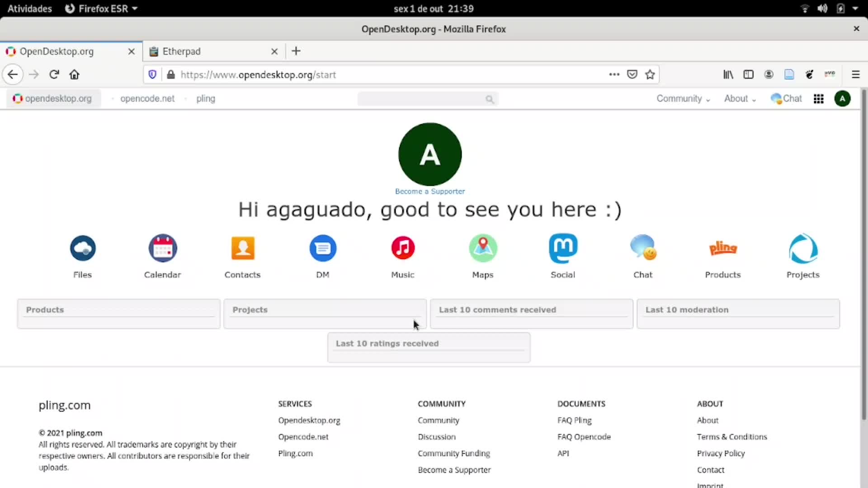Open the clock and calendar panel

tap(434, 9)
